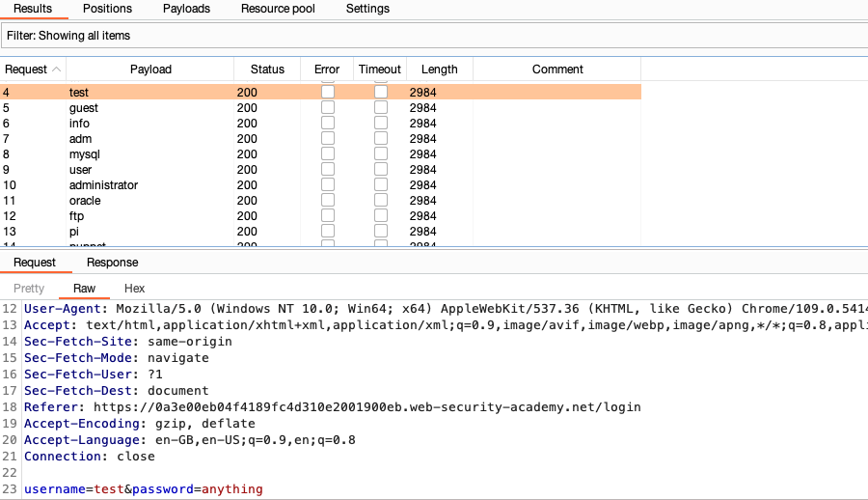Toggle Timeout checkbox for guest row
The image size is (868, 500).
pyautogui.click(x=381, y=107)
